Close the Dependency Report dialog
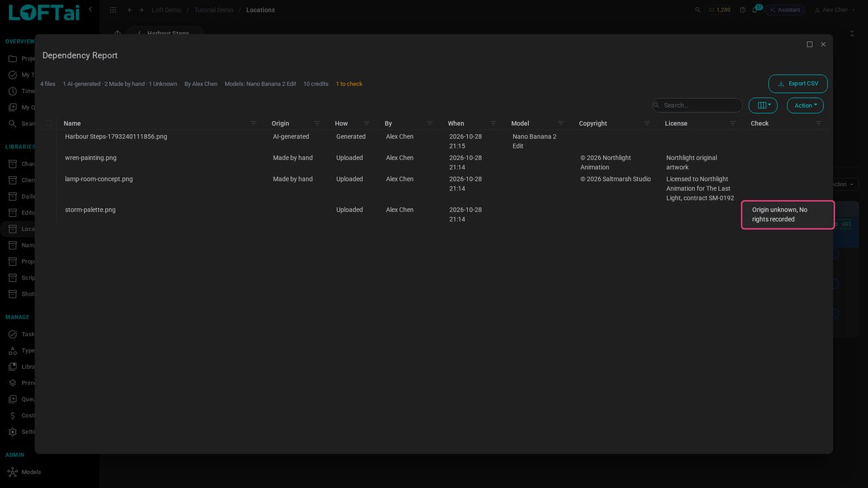868x488 pixels. 823,44
